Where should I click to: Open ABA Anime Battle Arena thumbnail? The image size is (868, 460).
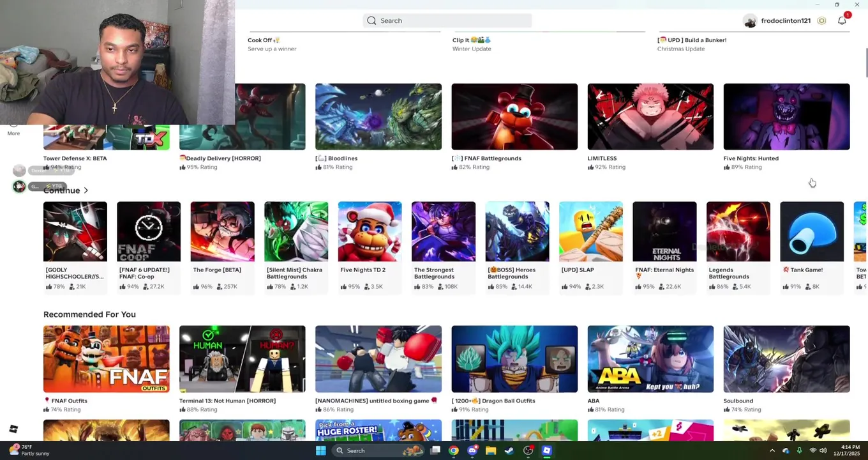pos(650,359)
